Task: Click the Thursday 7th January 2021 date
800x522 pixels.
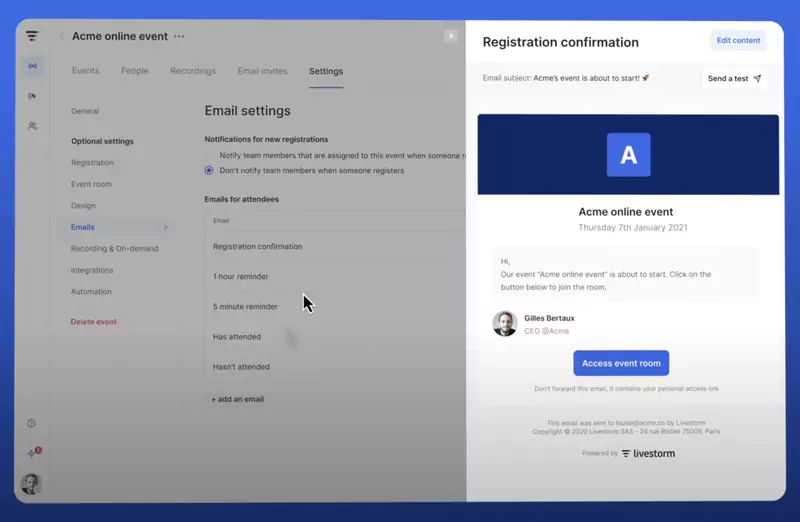Action: pos(633,228)
